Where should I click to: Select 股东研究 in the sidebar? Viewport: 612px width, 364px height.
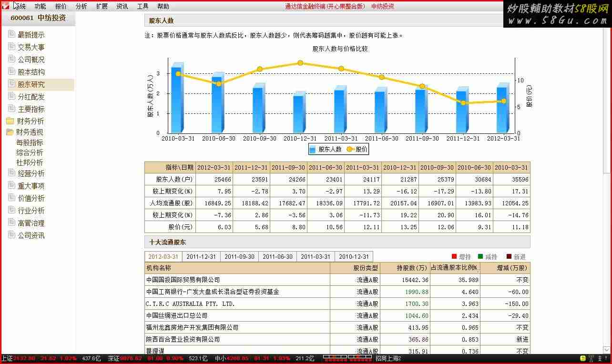point(31,84)
